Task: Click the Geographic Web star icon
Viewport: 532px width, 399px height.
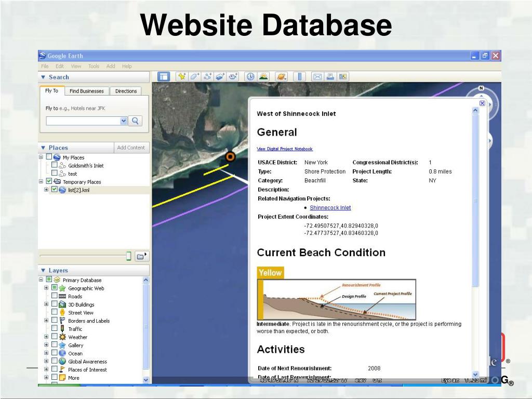Action: pos(62,288)
